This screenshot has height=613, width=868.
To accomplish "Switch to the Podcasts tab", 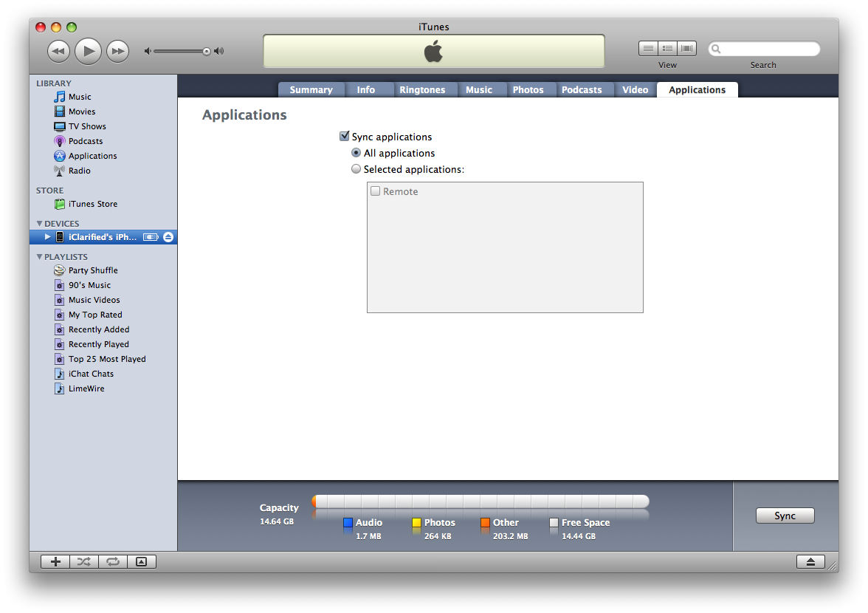I will pos(582,89).
